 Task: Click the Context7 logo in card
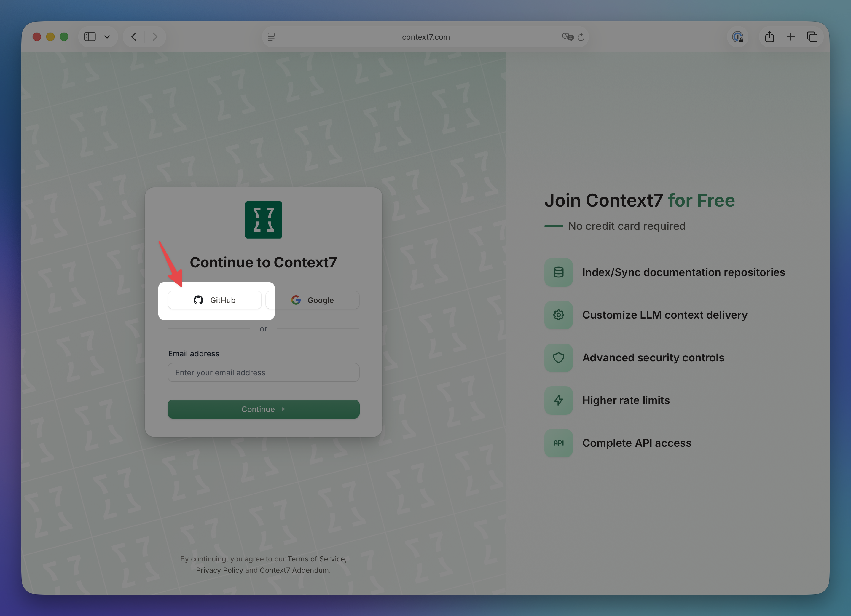(263, 220)
